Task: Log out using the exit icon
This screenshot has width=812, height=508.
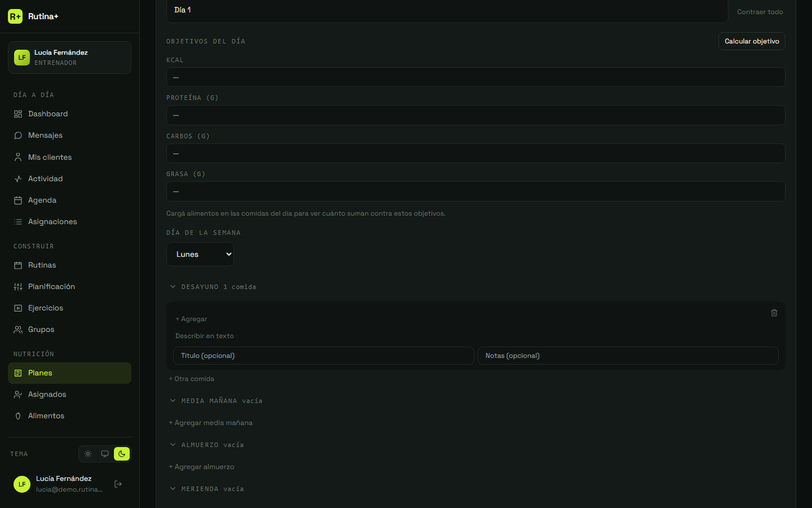Action: tap(118, 484)
